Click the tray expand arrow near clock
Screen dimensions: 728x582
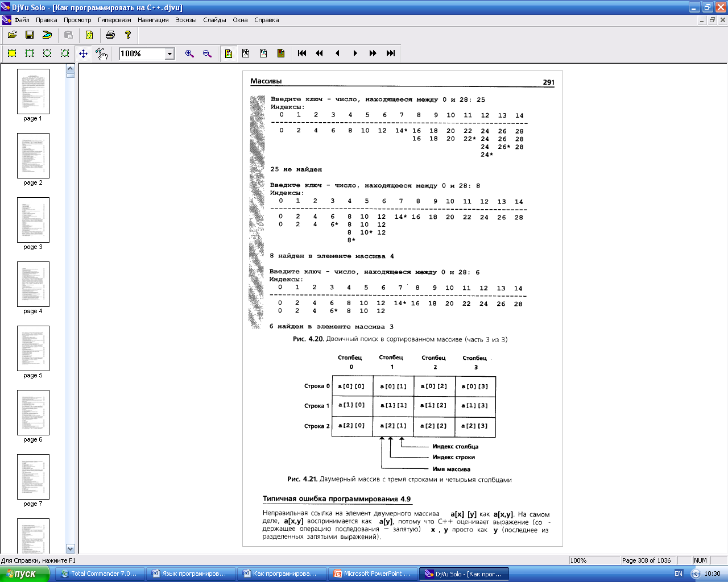coord(695,574)
